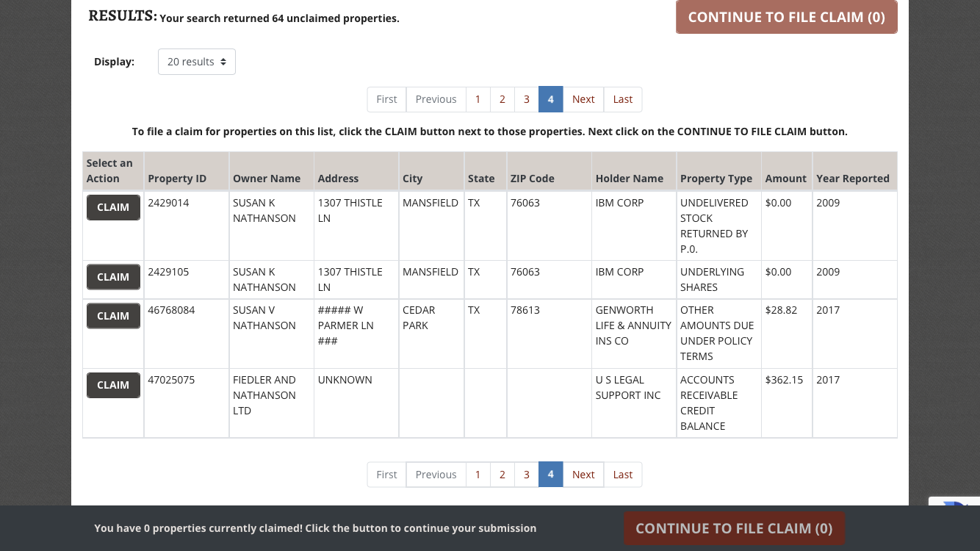Open page 3 in bottom pagination
The image size is (980, 551).
click(526, 475)
